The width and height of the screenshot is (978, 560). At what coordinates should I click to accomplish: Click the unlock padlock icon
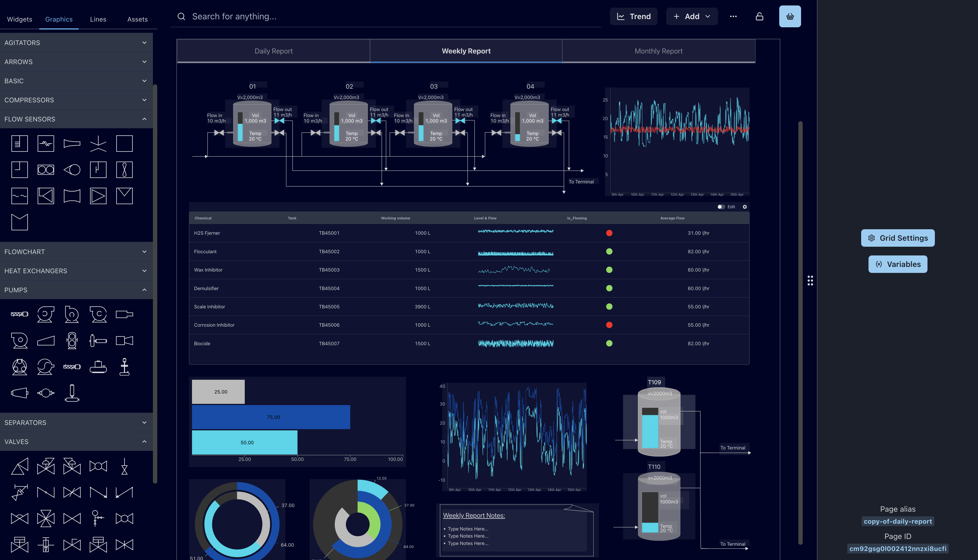(x=759, y=17)
